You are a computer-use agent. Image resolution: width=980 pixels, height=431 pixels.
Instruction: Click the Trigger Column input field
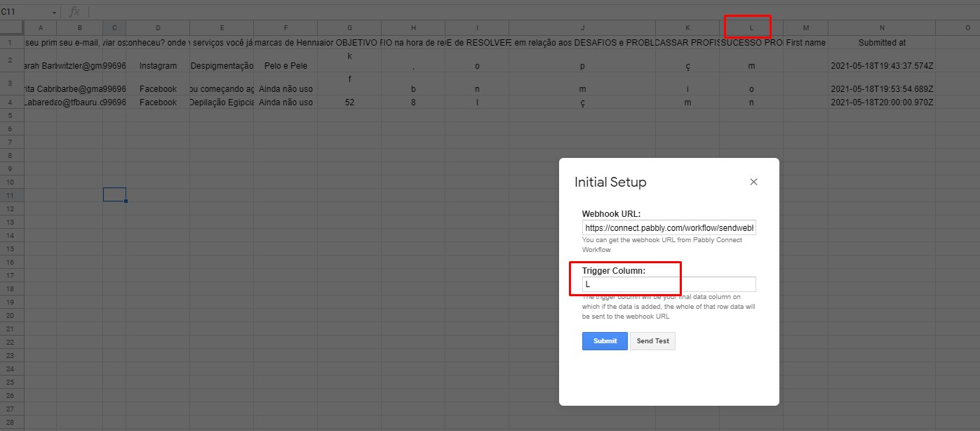(669, 284)
